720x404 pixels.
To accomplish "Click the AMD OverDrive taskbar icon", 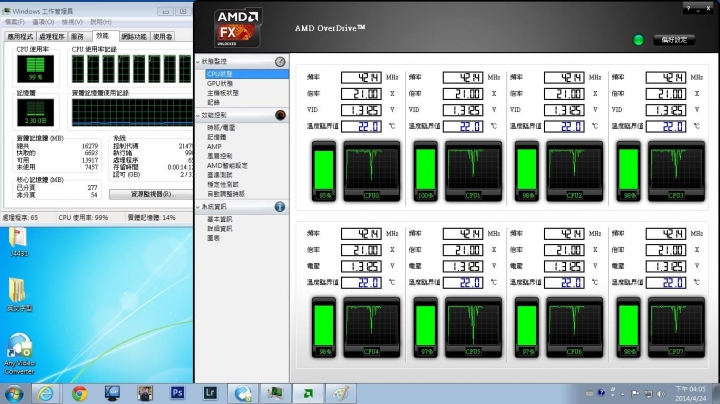I will (308, 393).
